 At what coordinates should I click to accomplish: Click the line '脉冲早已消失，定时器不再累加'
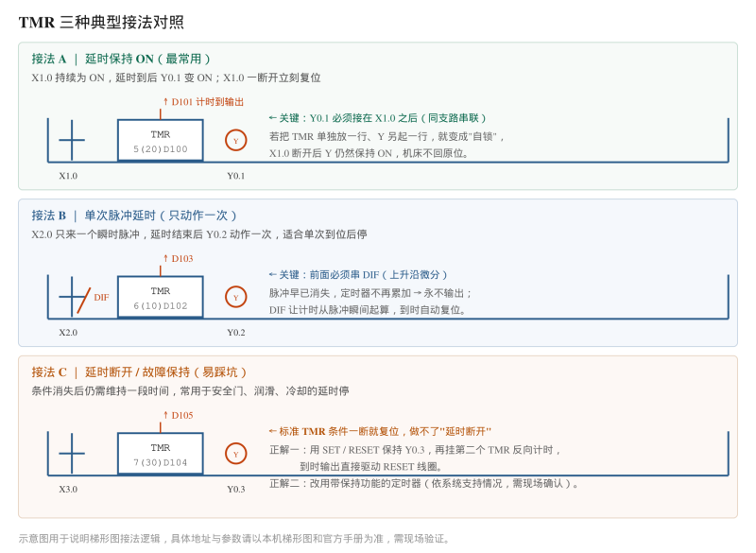[x=370, y=293]
